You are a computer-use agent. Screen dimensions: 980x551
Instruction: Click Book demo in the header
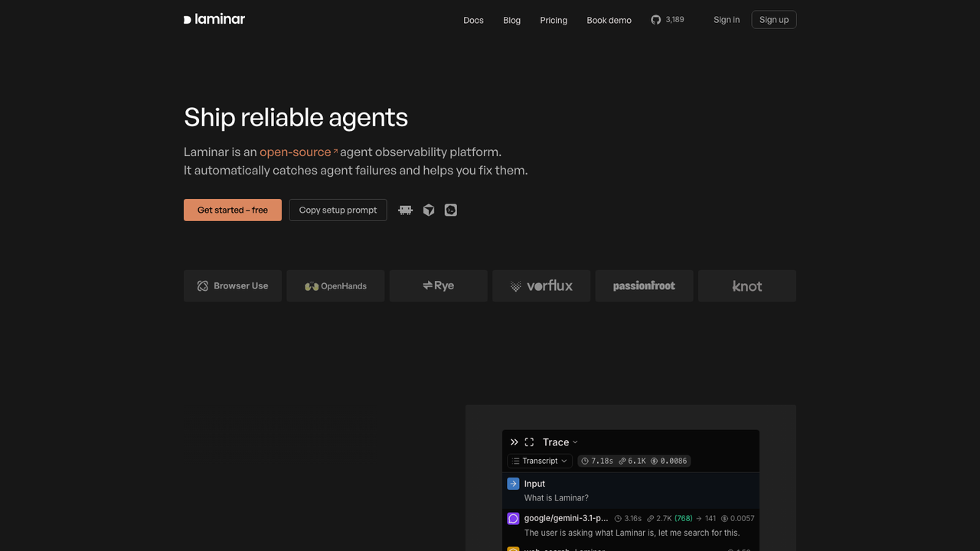point(609,20)
